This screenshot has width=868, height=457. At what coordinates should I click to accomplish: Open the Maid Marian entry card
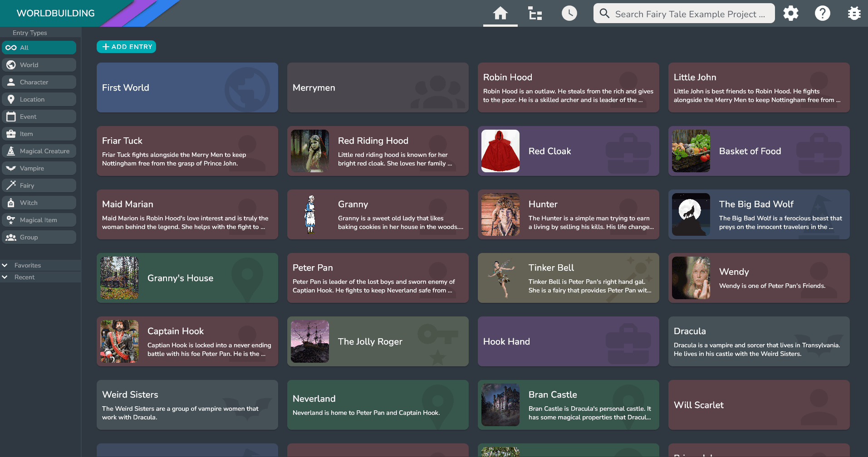click(x=187, y=214)
